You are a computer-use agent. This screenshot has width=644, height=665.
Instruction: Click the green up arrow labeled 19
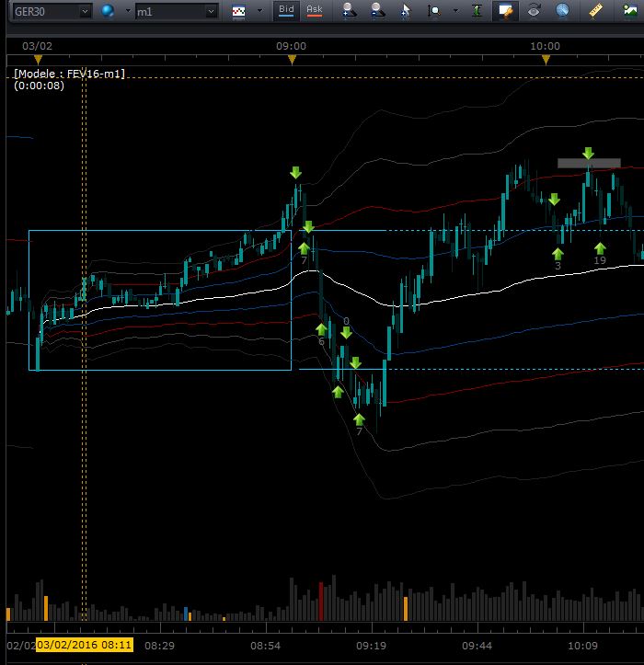(600, 248)
